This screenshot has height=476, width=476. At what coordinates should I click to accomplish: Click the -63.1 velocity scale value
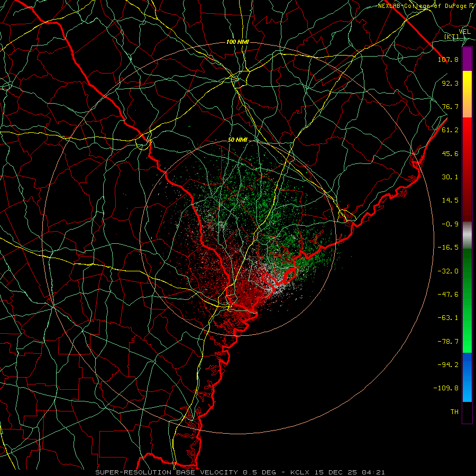pos(448,318)
